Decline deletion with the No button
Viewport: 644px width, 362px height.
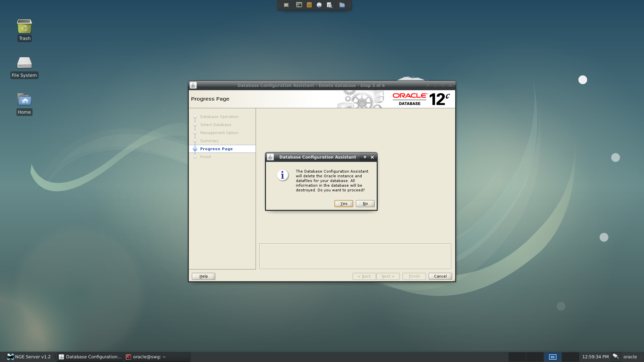(x=365, y=203)
